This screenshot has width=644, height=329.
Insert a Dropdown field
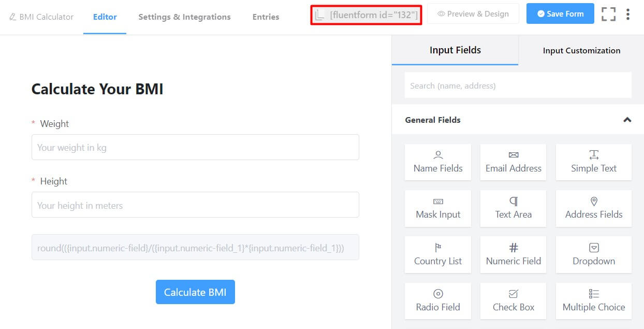(x=593, y=254)
